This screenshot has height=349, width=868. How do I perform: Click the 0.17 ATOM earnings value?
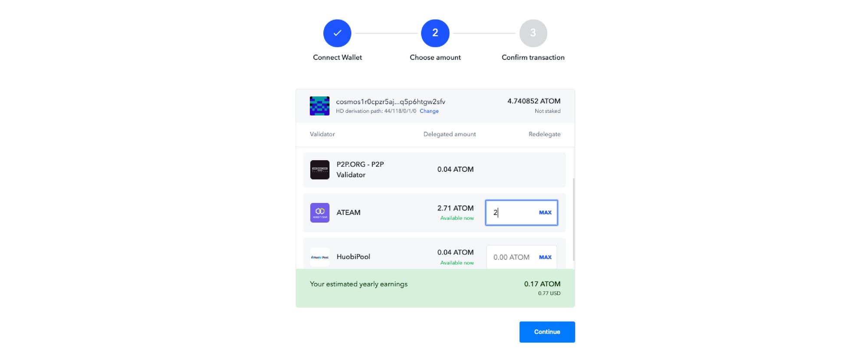tap(542, 284)
